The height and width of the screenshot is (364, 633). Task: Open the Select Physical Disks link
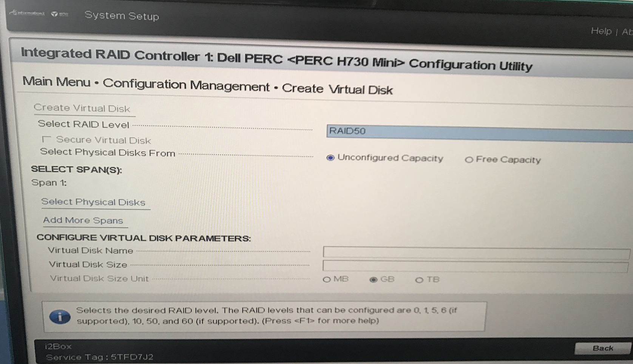click(x=93, y=202)
